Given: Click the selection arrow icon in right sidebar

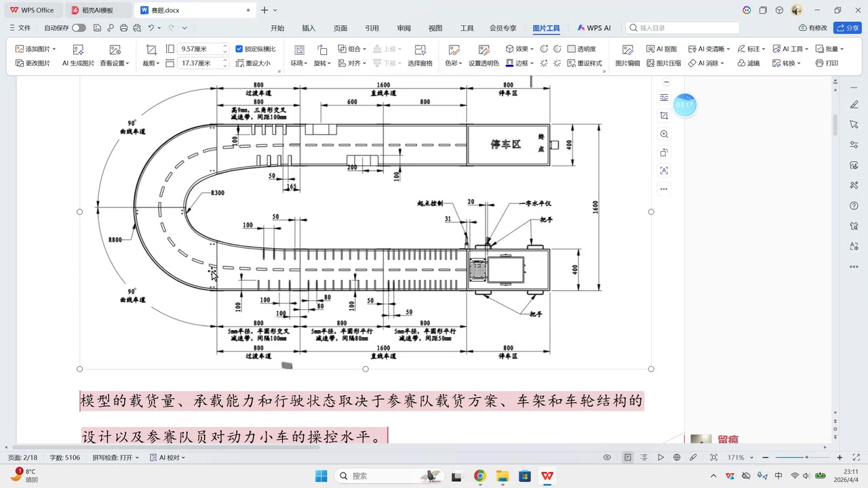Looking at the screenshot, I should 854,125.
